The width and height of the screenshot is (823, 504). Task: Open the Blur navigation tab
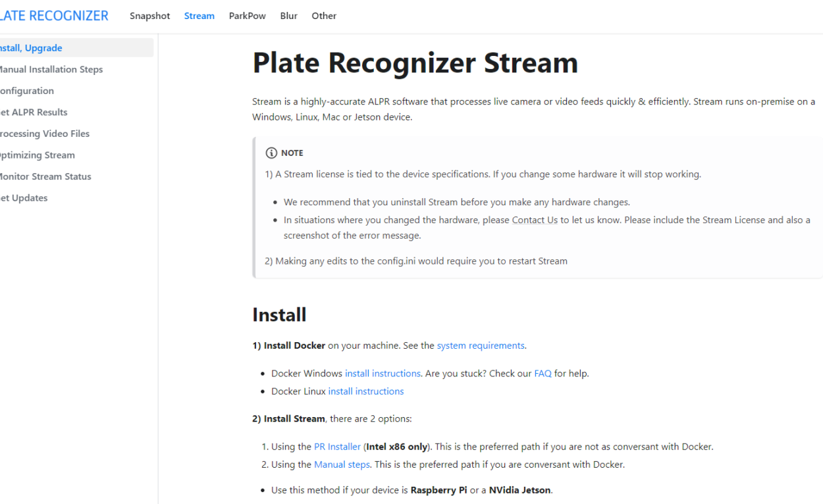click(289, 16)
